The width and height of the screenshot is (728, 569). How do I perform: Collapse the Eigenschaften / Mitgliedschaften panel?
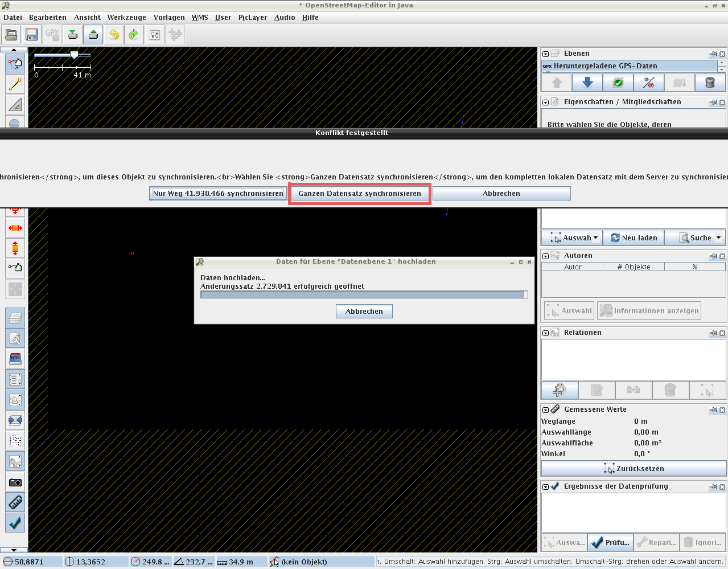pos(546,103)
